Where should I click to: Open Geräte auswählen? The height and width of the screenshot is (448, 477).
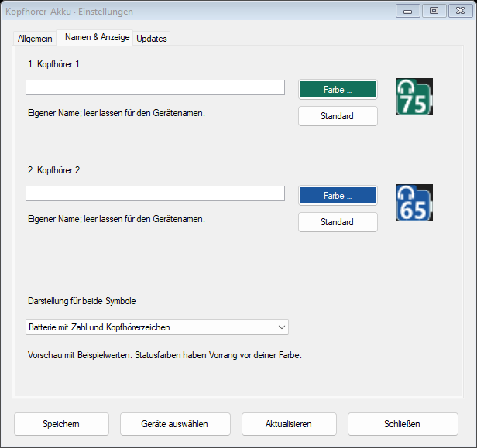[x=175, y=424]
